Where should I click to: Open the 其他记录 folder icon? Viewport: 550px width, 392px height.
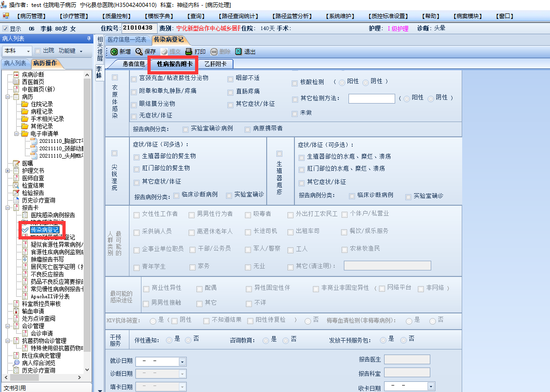25,126
